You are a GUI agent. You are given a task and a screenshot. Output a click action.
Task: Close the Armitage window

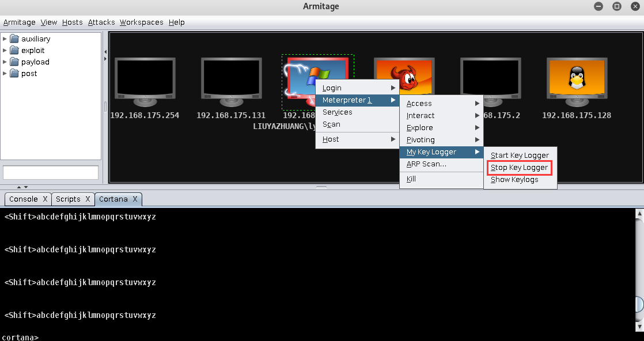click(635, 6)
